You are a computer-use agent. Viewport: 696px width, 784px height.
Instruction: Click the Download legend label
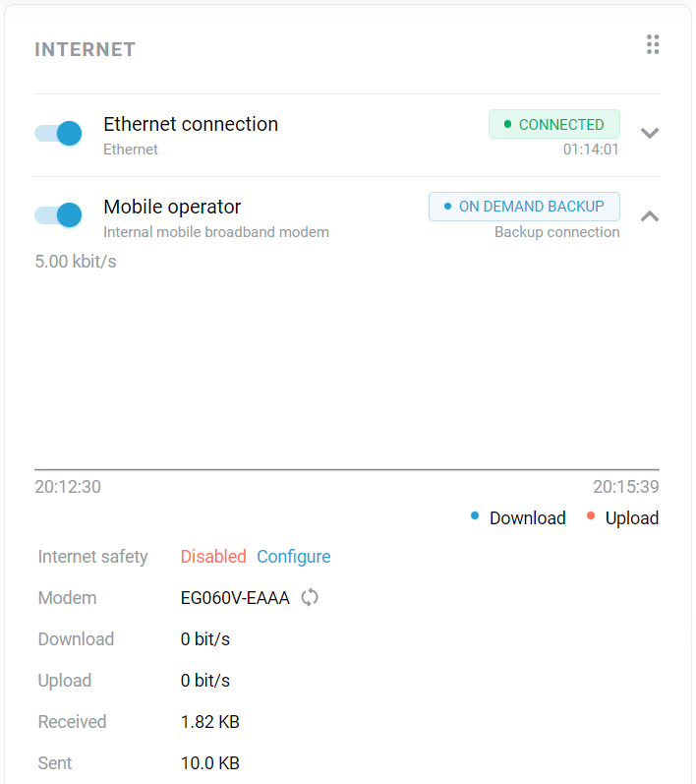[528, 518]
